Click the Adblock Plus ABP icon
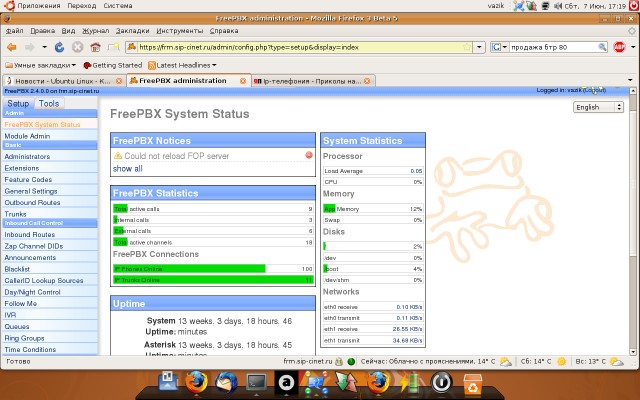This screenshot has width=640, height=400. [619, 47]
